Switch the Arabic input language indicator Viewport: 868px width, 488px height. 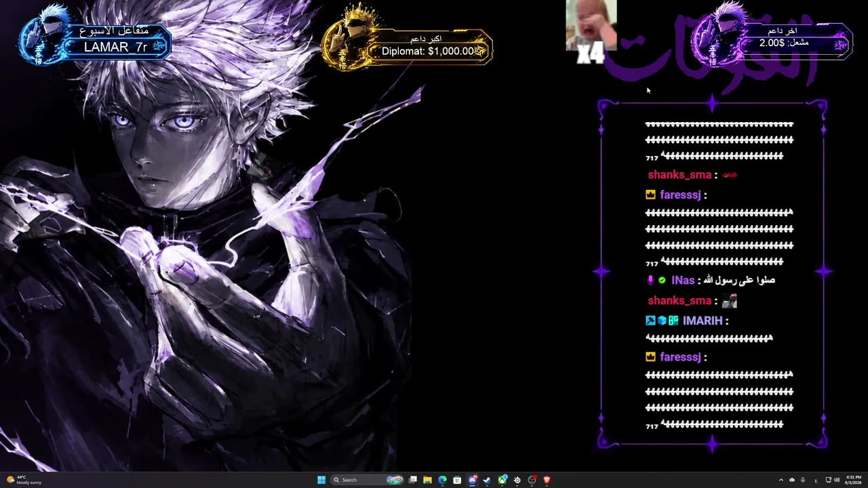815,480
